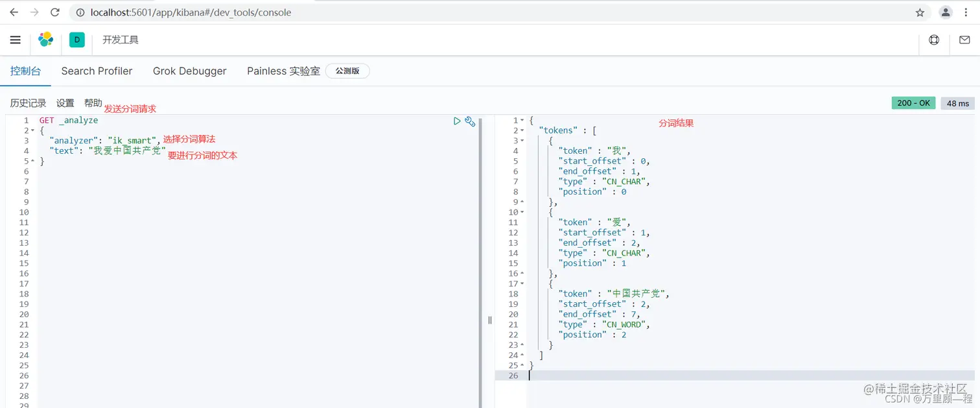The width and height of the screenshot is (980, 408).
Task: Click the 公测版 beta badge
Action: coord(347,71)
